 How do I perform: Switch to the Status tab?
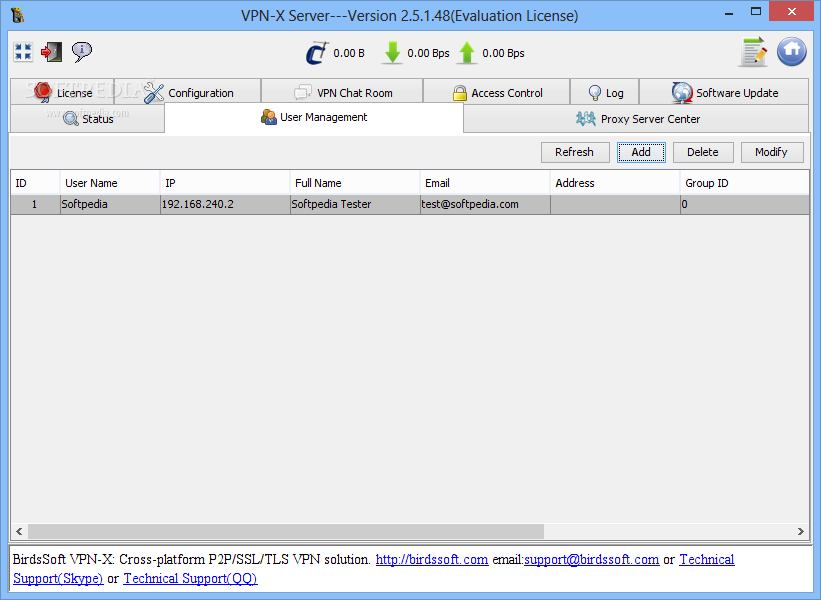tap(87, 119)
